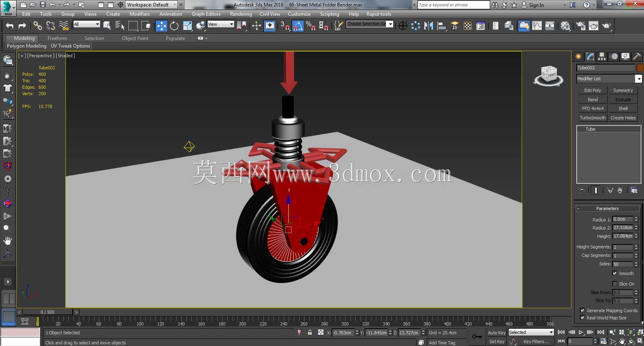Apply the TurboSmooth modifier button
Viewport: 644px width, 346px height.
click(593, 118)
